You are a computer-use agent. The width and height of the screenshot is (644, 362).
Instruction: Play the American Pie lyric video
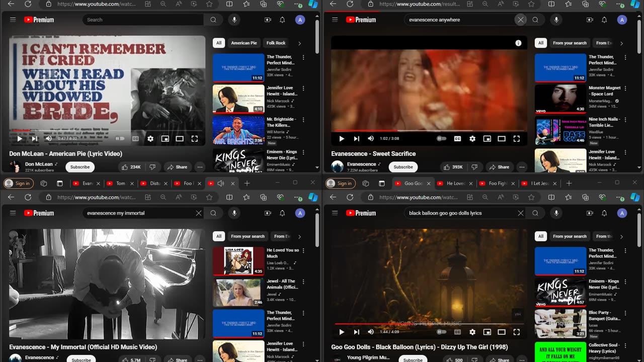tap(20, 139)
